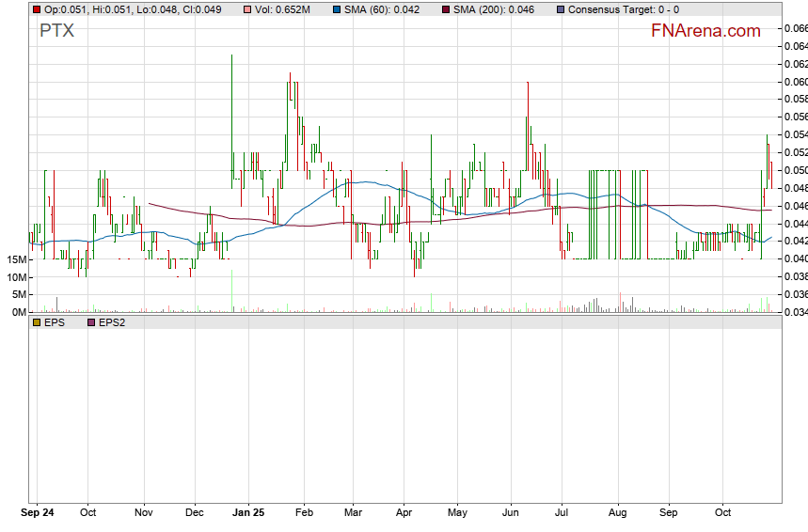Select the 'Sep 24' date axis label
Screen dimensions: 808x532
38,513
